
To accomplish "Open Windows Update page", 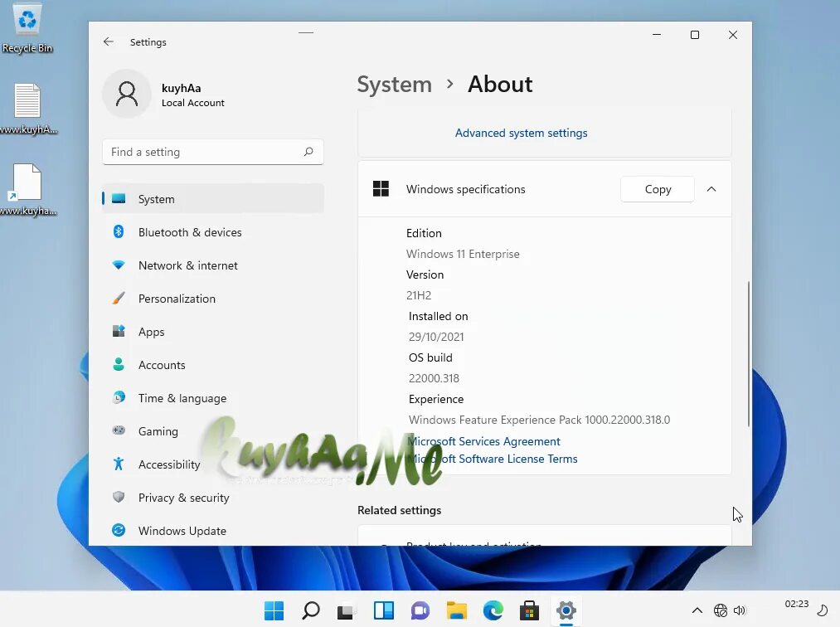I will click(x=212, y=531).
